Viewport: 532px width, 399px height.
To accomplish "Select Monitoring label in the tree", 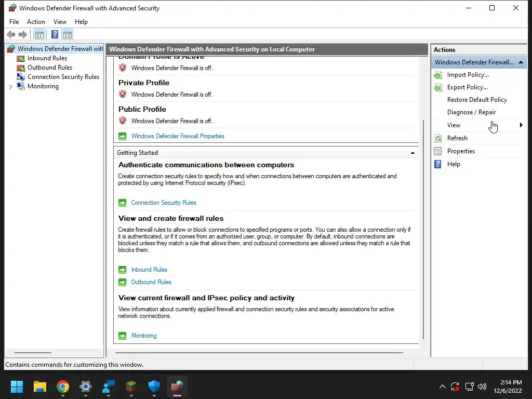I will tap(43, 86).
